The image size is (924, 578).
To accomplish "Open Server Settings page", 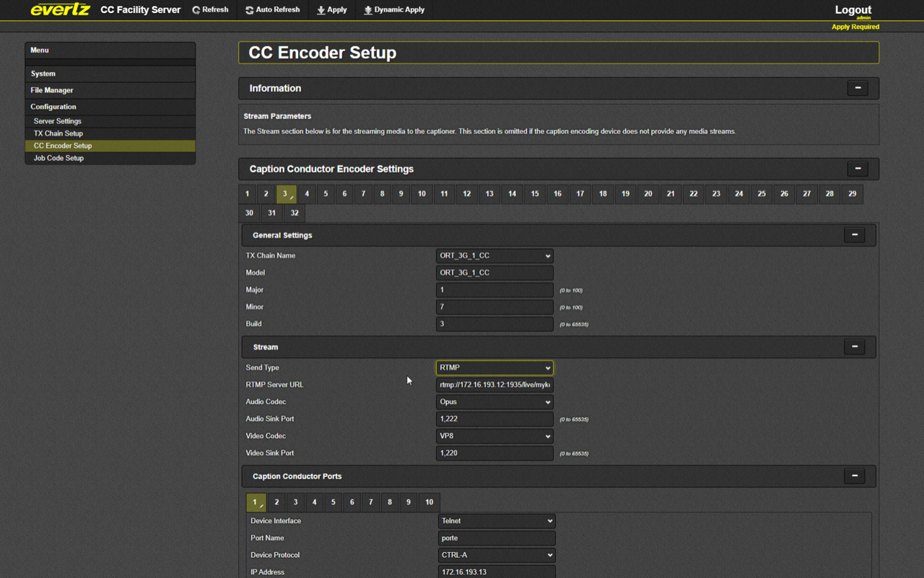I will pyautogui.click(x=110, y=121).
